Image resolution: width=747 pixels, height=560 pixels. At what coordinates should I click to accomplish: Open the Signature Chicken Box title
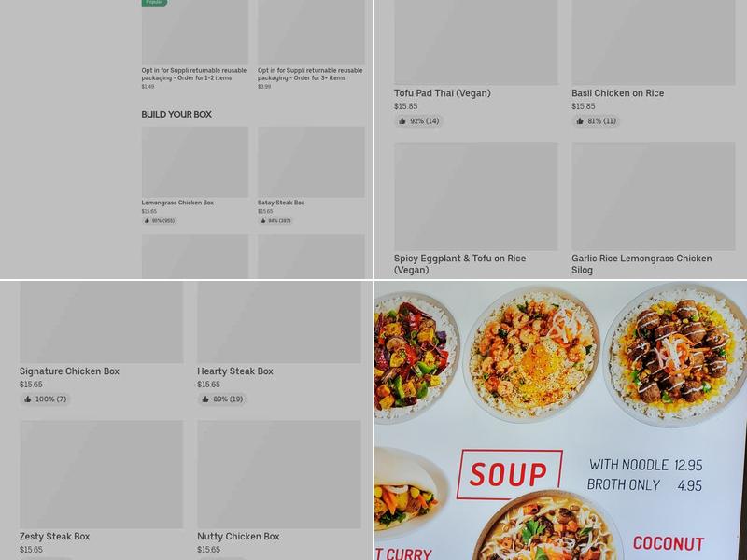click(69, 371)
